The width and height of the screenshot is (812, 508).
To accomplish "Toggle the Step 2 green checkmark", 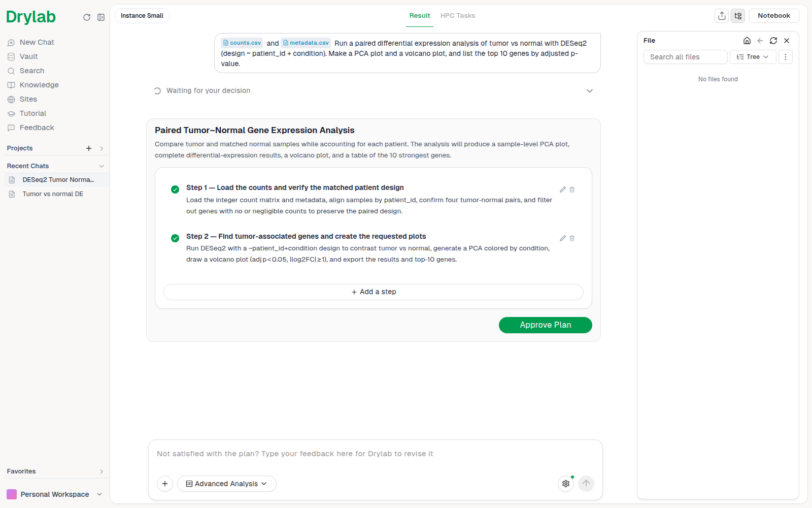I will click(x=175, y=238).
